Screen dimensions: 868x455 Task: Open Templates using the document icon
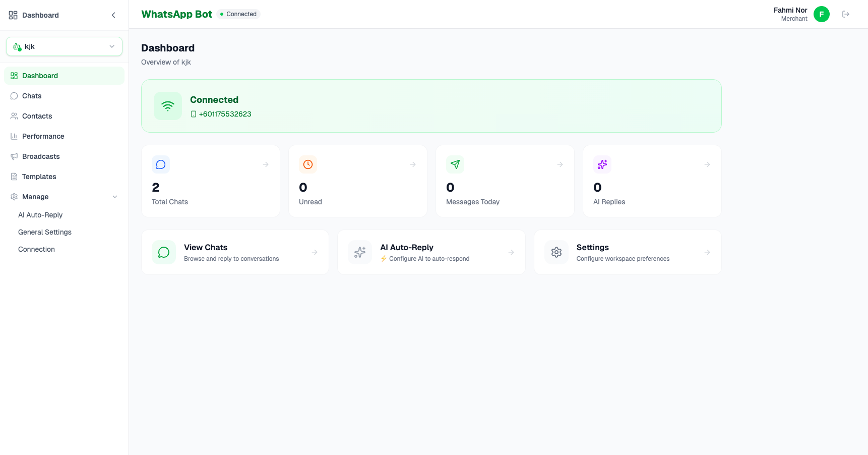point(14,177)
